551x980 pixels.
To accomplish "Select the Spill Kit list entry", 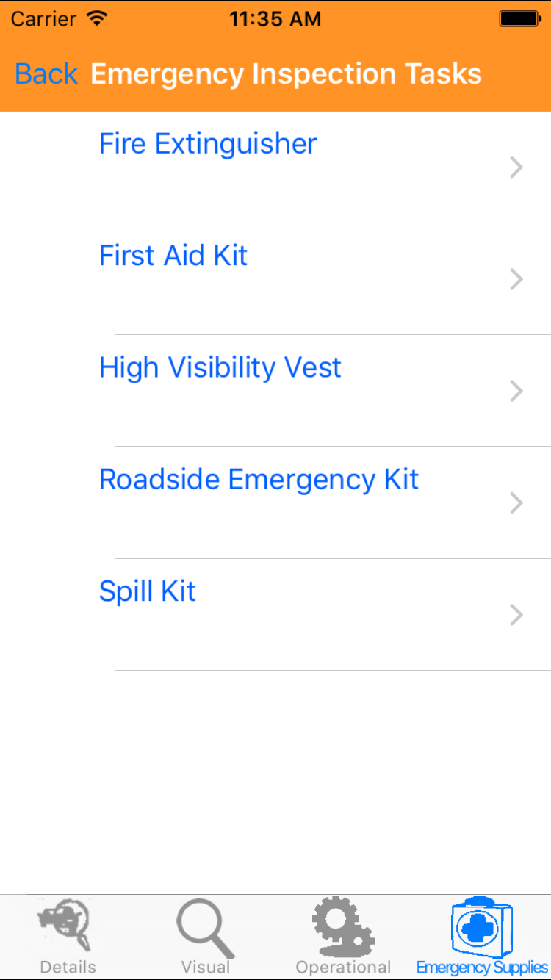I will pyautogui.click(x=148, y=591).
